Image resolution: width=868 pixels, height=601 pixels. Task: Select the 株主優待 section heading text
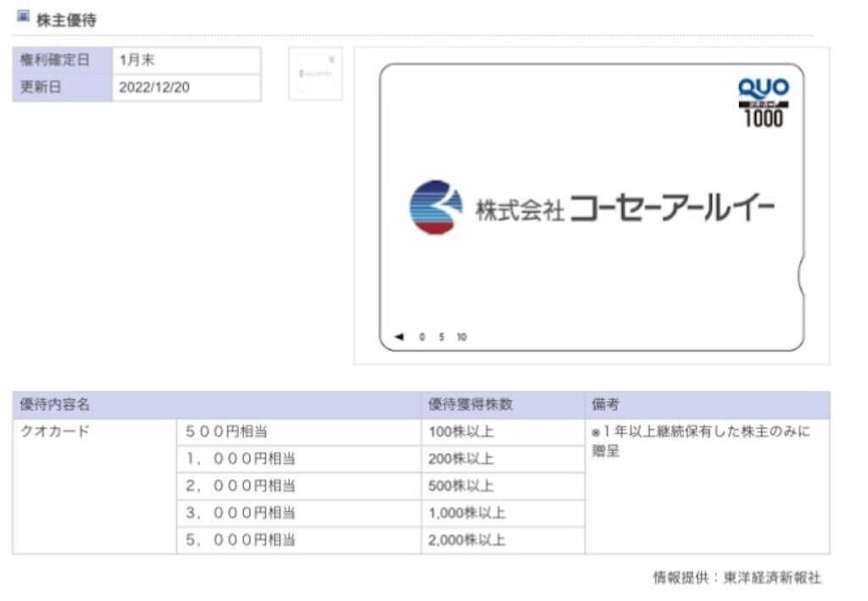point(66,20)
